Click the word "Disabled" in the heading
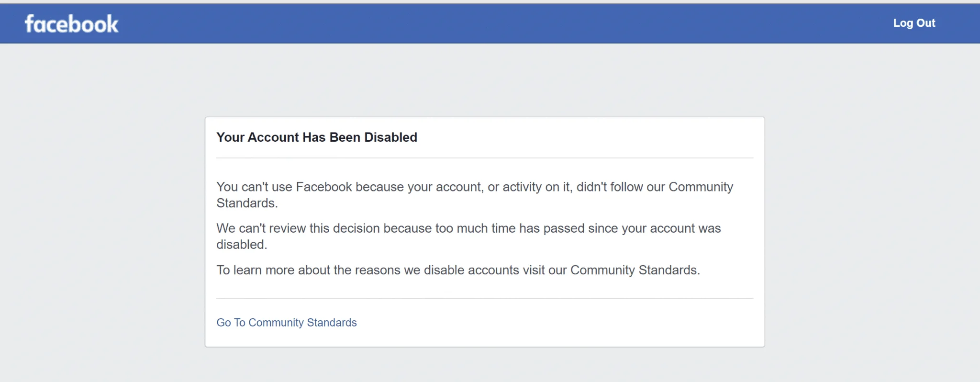Screen dimensions: 980x382 [390, 137]
